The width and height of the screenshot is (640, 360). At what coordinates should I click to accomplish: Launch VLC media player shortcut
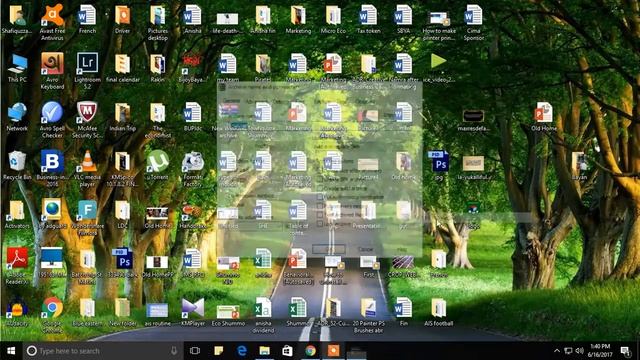pyautogui.click(x=87, y=169)
